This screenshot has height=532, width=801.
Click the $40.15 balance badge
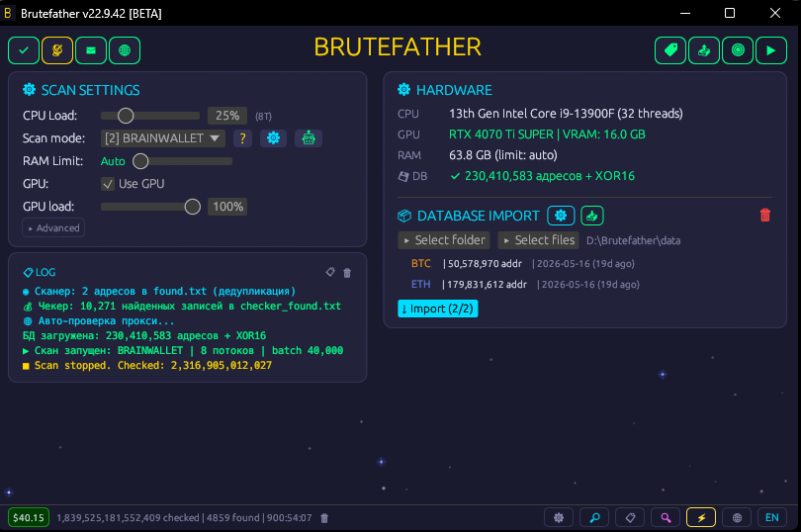click(x=29, y=518)
